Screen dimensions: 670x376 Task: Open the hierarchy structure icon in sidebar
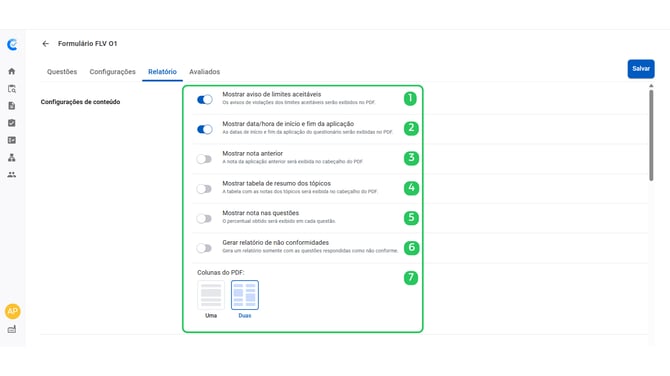pos(12,158)
